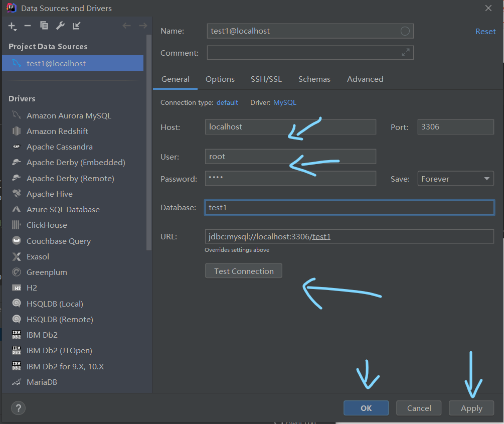Switch to the General tab
Screen dimensions: 504x424
(x=175, y=79)
